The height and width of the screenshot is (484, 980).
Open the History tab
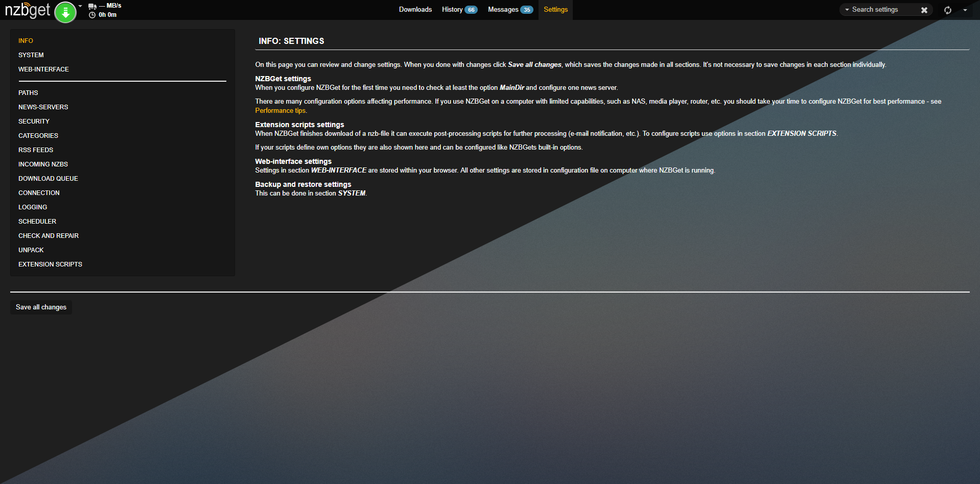[452, 10]
